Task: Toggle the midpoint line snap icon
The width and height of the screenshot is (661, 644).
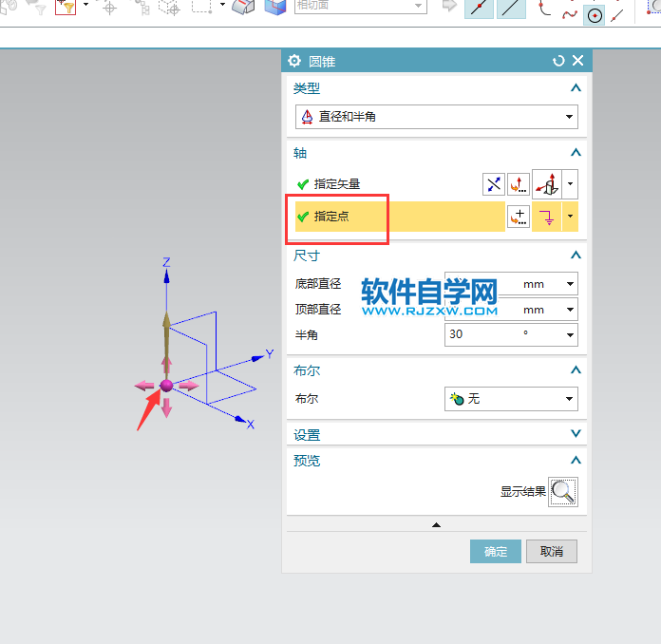Action: (511, 8)
